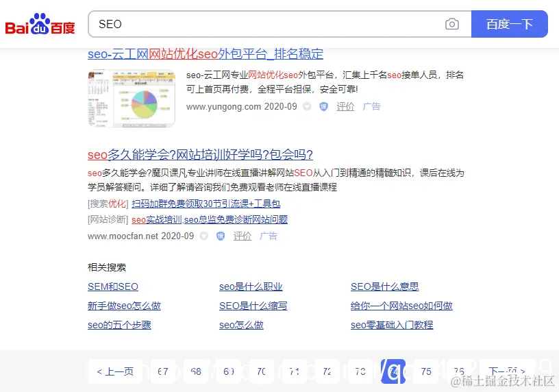Open related search 新手做seo怎么做
Screen dimensions: 559x392
124,306
